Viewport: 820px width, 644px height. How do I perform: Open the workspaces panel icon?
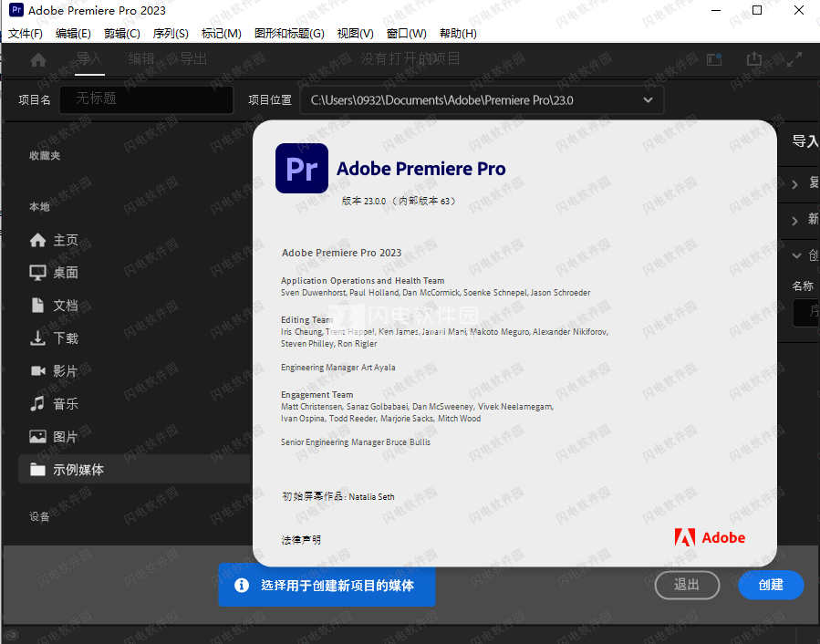click(714, 59)
